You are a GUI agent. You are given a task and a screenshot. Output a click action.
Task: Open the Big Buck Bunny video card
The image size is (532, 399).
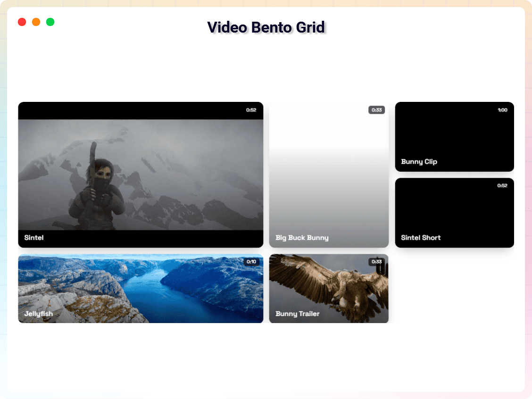[x=329, y=175]
